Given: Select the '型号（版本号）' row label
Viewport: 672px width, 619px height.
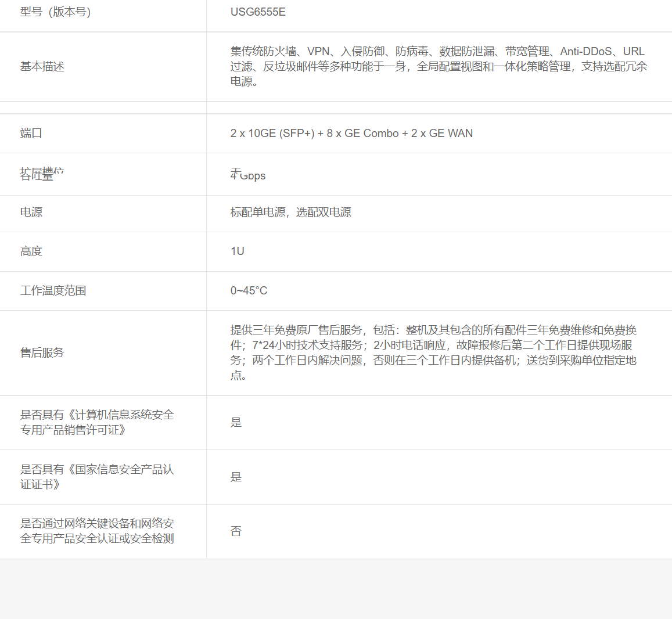Looking at the screenshot, I should 55,12.
